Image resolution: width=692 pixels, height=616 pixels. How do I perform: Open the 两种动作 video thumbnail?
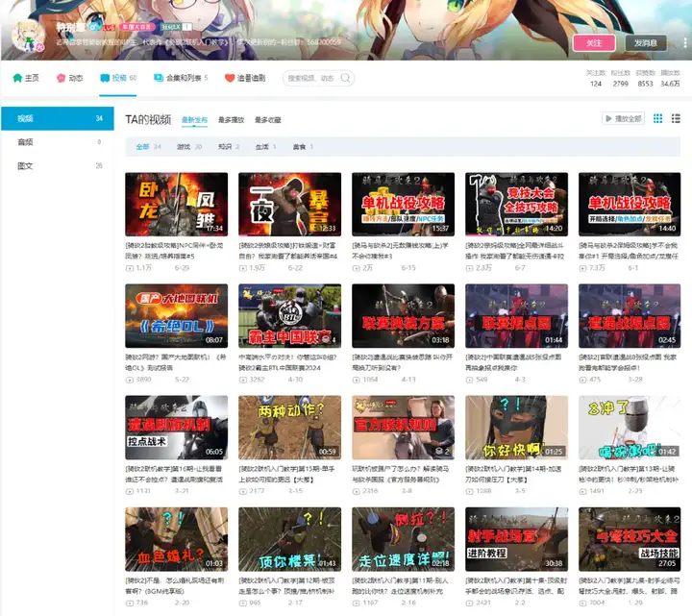point(290,428)
